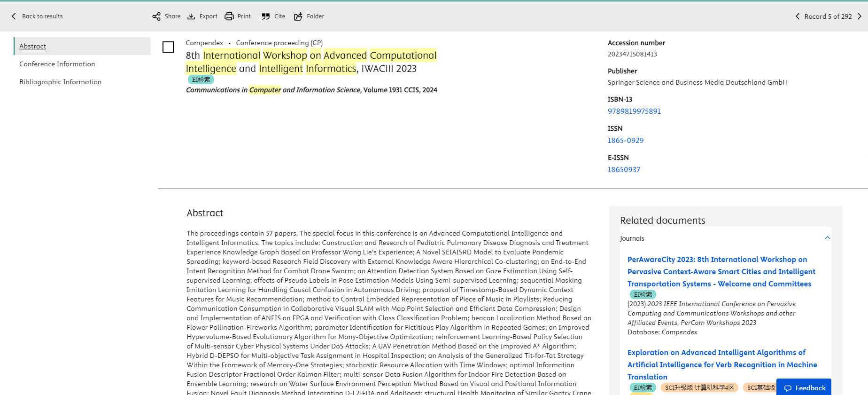Viewport: 868px width, 395px height.
Task: Click the EI检索 tag under the title
Action: 201,80
